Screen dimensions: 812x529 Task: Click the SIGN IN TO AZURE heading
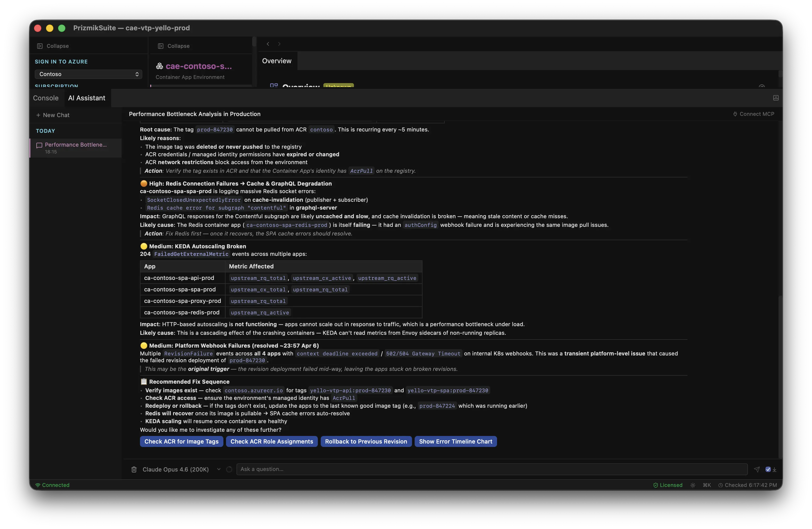[61, 62]
